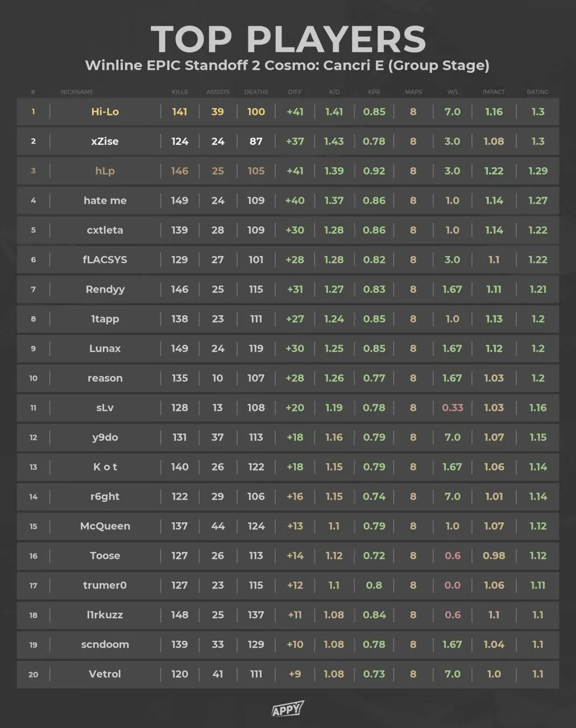
Task: Click Rendyy's kills value 146
Action: pos(180,289)
